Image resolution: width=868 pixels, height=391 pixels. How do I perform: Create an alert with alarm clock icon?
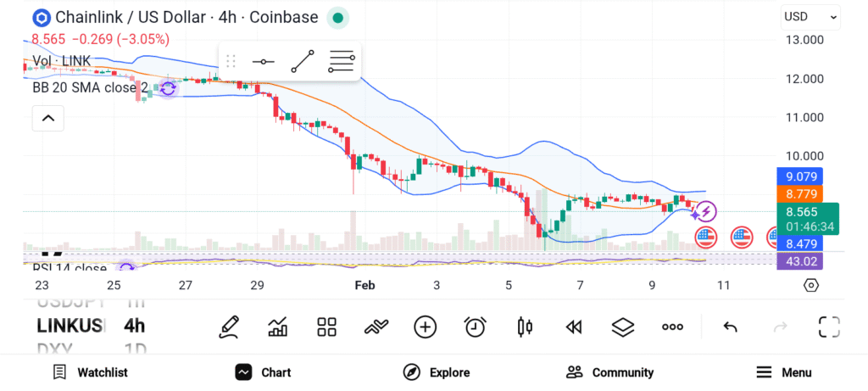click(475, 327)
